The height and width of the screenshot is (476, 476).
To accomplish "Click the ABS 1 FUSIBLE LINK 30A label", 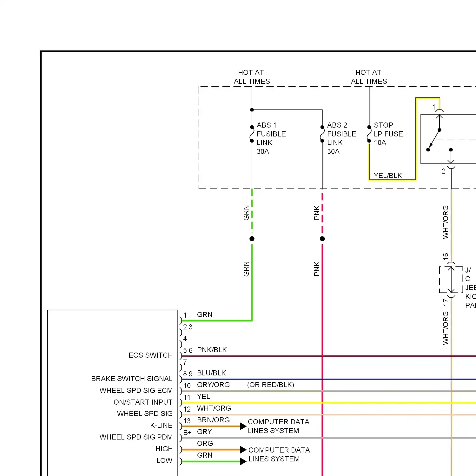I will 271,138.
